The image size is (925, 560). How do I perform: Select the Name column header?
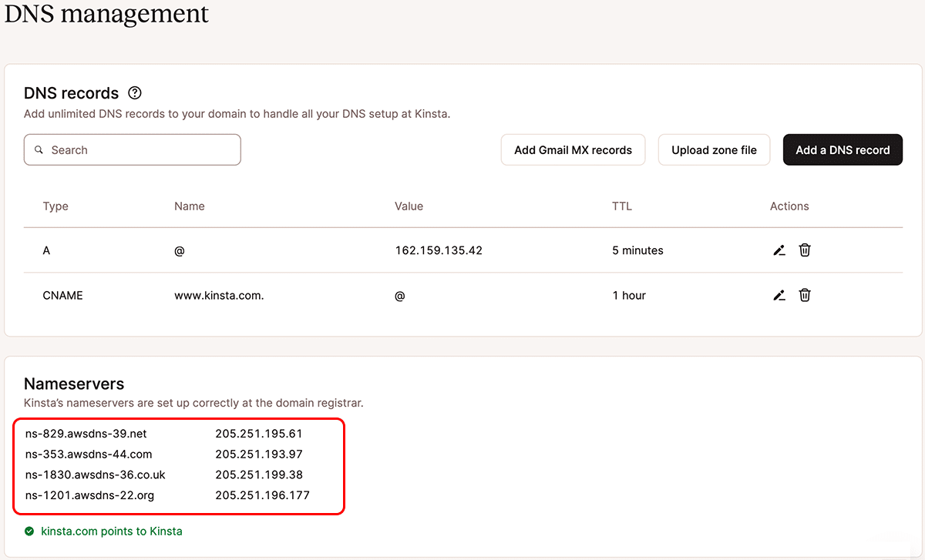(190, 206)
